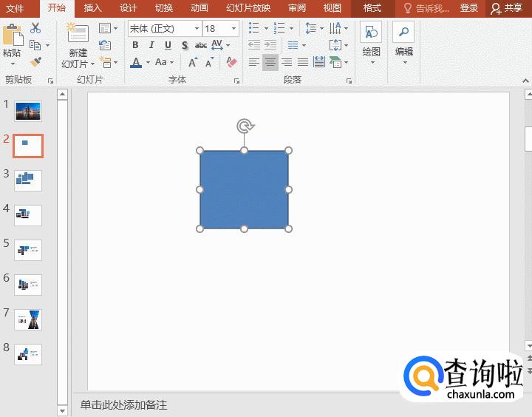Click the New Slide icon
The width and height of the screenshot is (532, 417).
pos(78,33)
